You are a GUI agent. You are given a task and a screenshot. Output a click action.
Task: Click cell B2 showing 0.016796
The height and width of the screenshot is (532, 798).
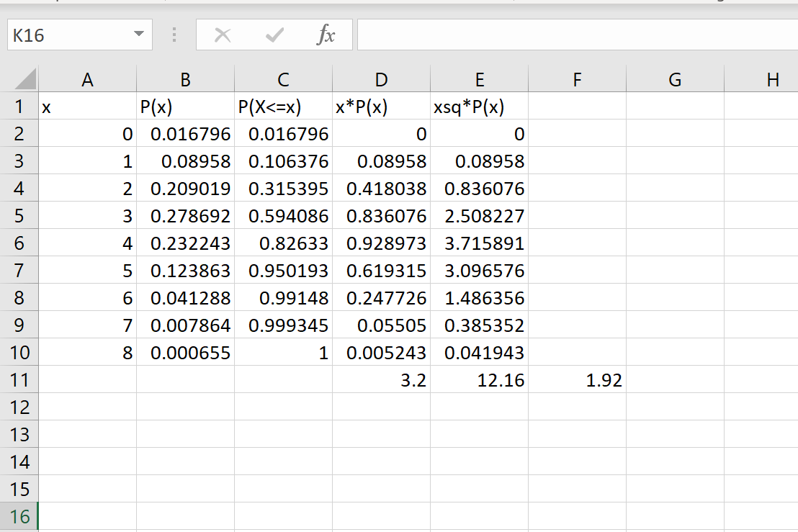[x=185, y=134]
